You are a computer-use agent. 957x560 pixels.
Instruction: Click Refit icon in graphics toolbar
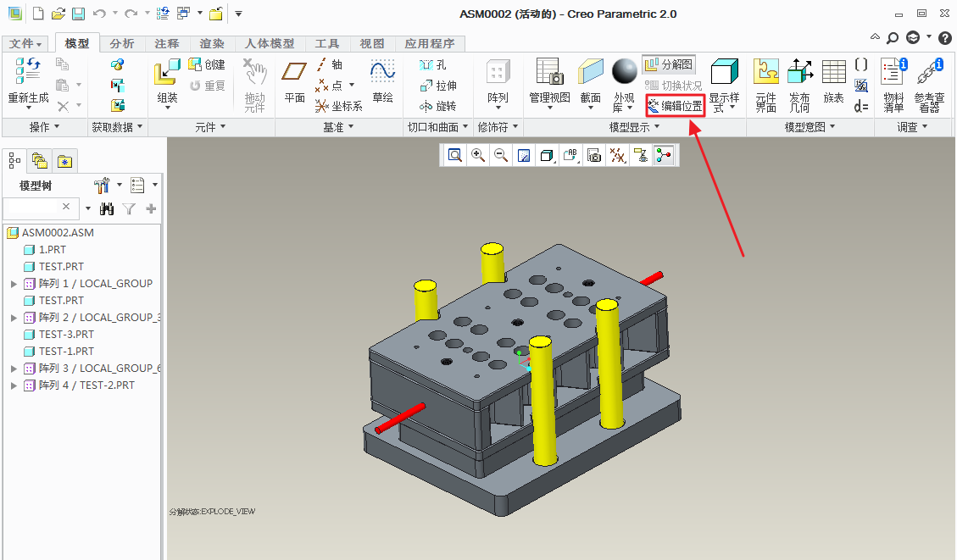[x=455, y=155]
